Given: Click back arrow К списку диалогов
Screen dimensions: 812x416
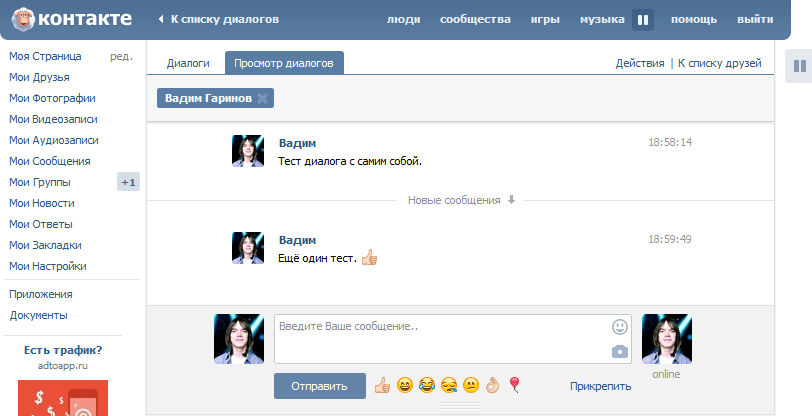Looking at the screenshot, I should (219, 19).
